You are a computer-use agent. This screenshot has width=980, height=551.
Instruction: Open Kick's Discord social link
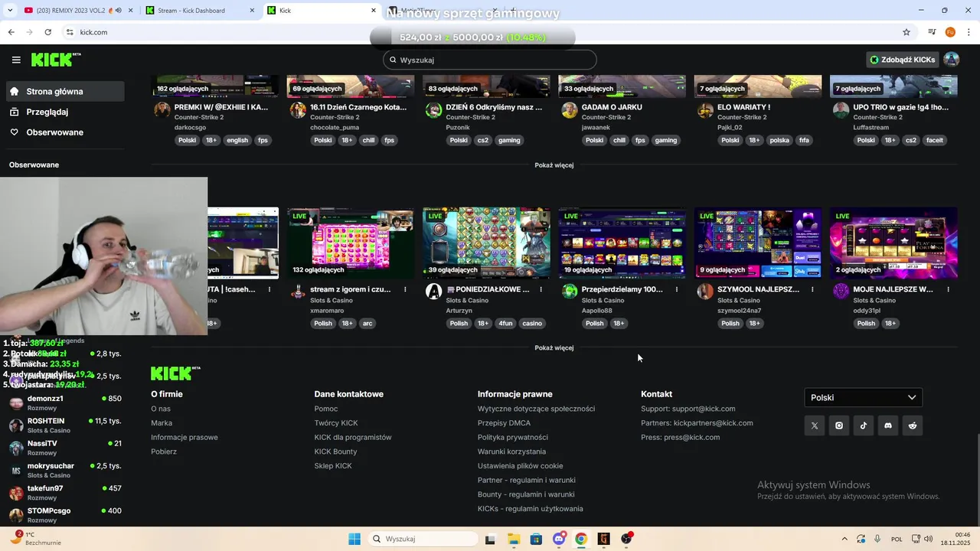pyautogui.click(x=887, y=425)
